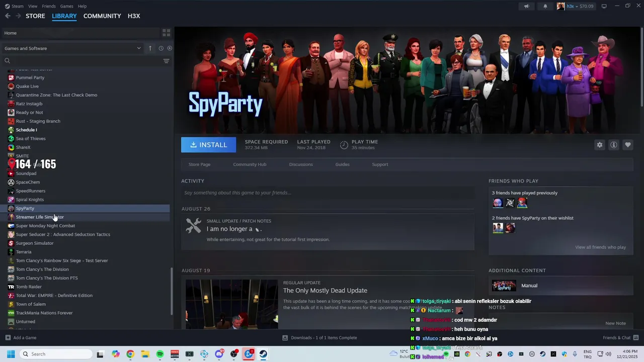The image size is (644, 362).
Task: Click the Pummel Party game icon
Action: pyautogui.click(x=11, y=77)
